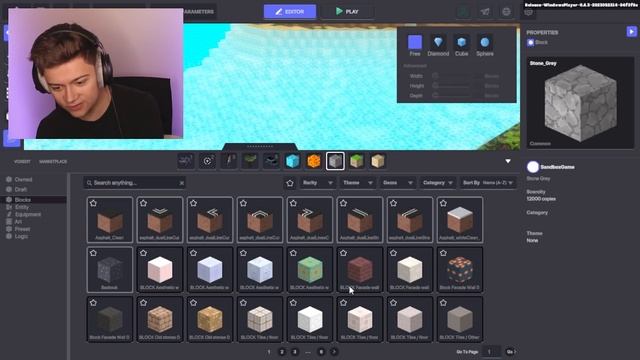This screenshot has height=360, width=640.
Task: Choose the Sphere brush shape
Action: (x=484, y=45)
